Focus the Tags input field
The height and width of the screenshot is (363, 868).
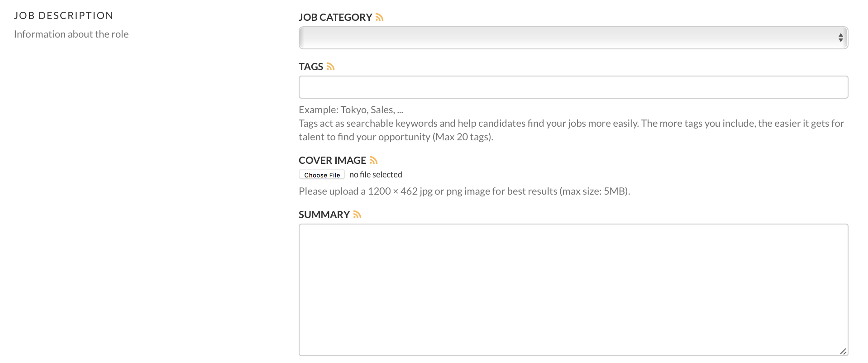tap(573, 87)
